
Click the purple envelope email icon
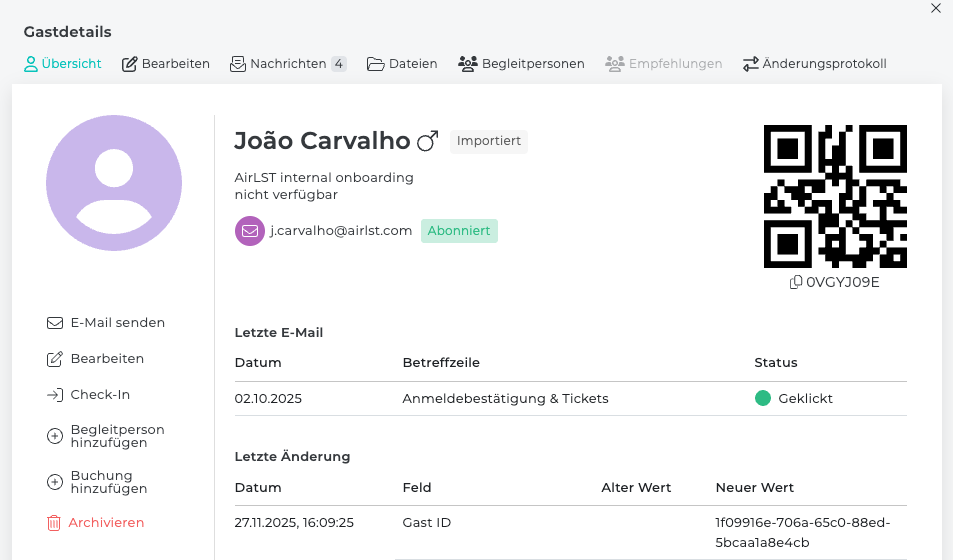tap(249, 231)
